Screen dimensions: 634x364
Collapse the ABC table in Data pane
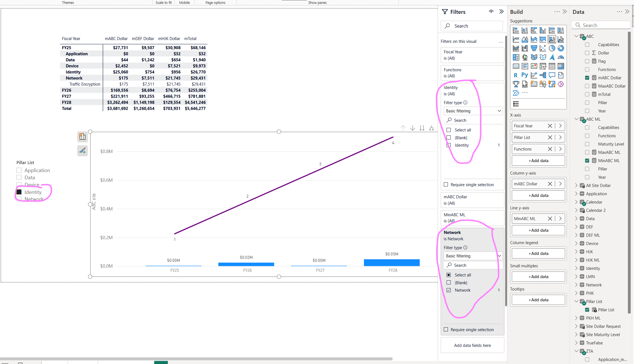pos(576,36)
